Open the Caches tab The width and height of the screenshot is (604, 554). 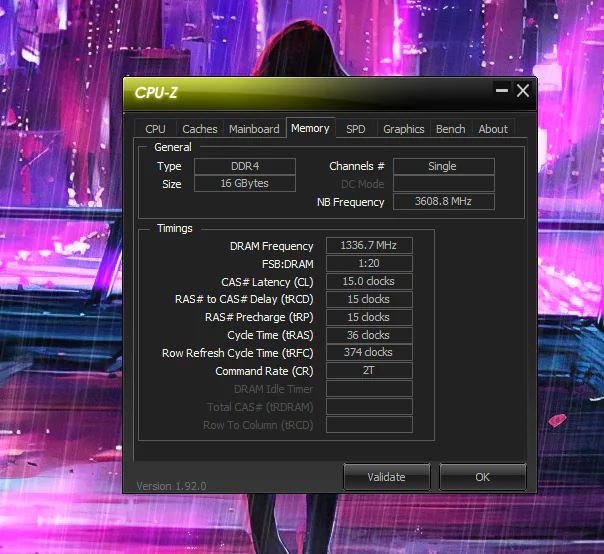[x=200, y=129]
